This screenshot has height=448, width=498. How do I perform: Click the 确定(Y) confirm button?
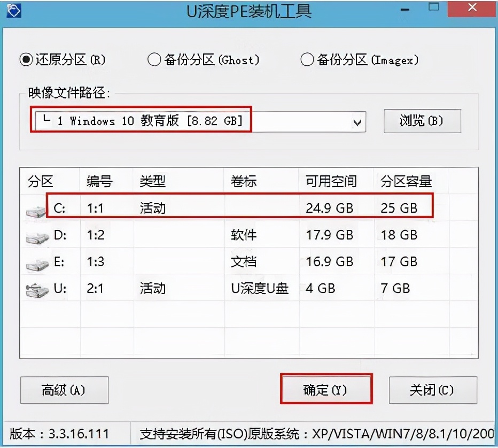coord(326,389)
